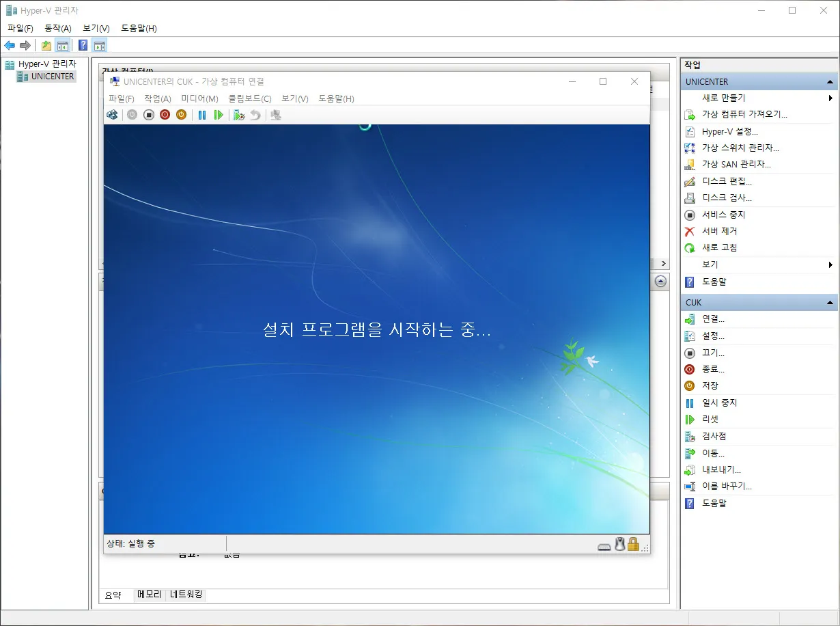840x626 pixels.
Task: Open the virtual switch manager
Action: (x=736, y=148)
